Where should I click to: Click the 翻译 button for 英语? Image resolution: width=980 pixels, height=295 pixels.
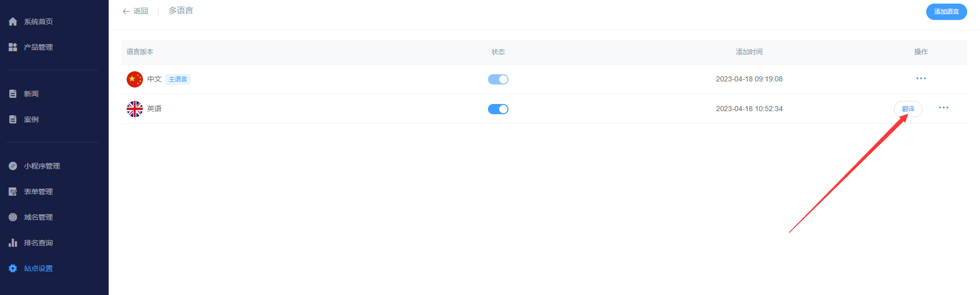coord(908,109)
